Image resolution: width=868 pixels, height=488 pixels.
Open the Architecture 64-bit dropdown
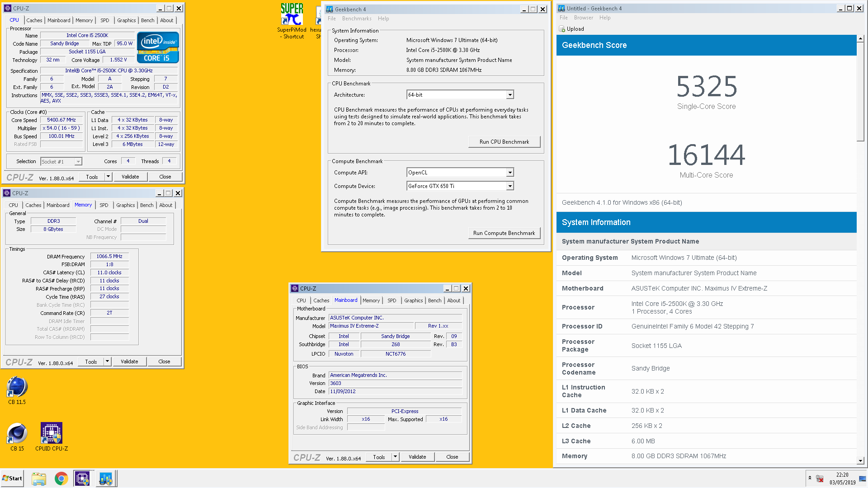[x=509, y=95]
